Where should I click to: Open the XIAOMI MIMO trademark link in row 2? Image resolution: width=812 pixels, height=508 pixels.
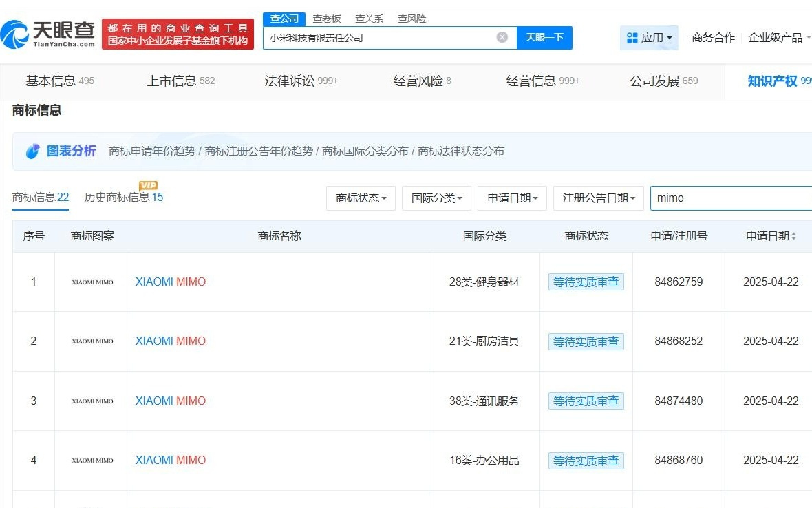(170, 341)
